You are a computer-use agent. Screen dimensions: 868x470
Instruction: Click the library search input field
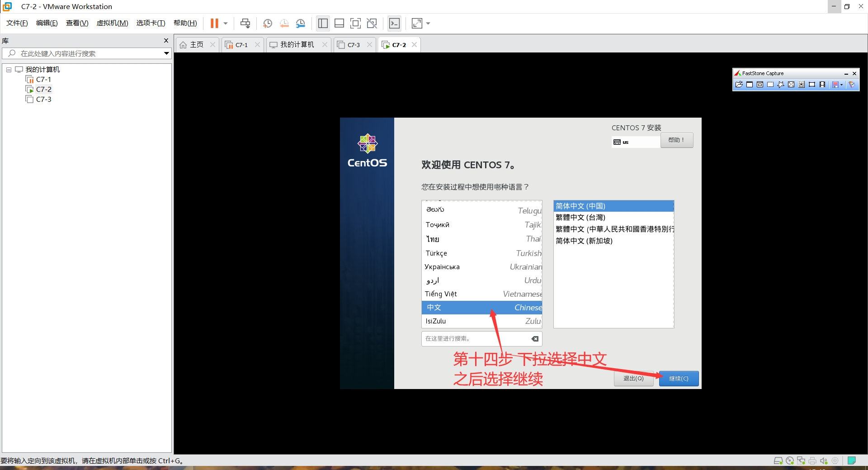coord(86,53)
